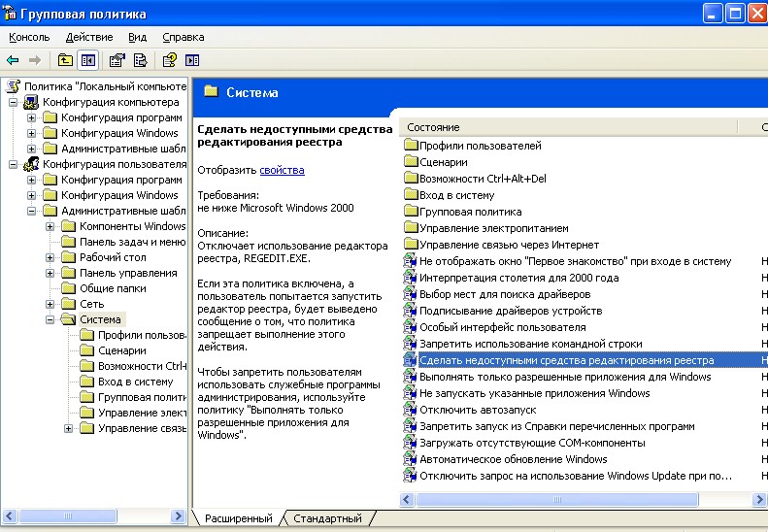
Task: Switch to the Стандартный tab
Action: coord(327,518)
